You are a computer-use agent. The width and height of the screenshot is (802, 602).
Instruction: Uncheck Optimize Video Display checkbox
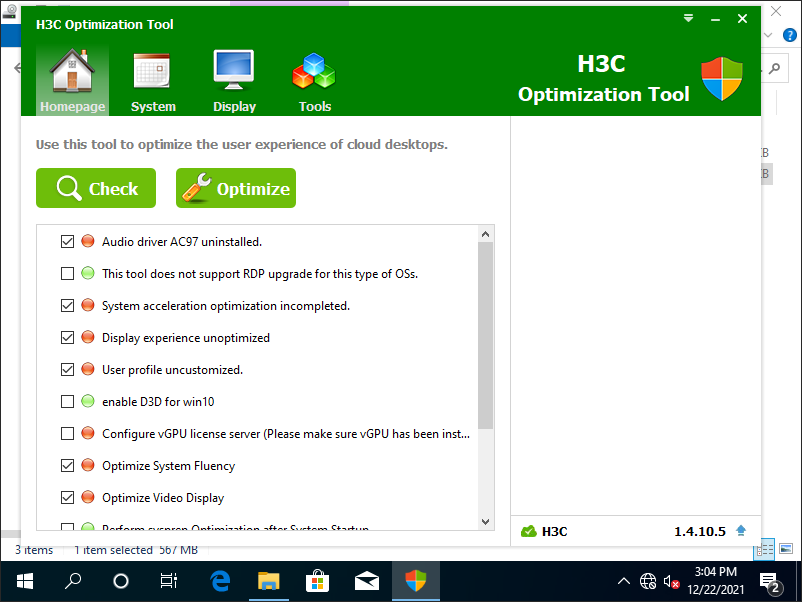pyautogui.click(x=68, y=497)
